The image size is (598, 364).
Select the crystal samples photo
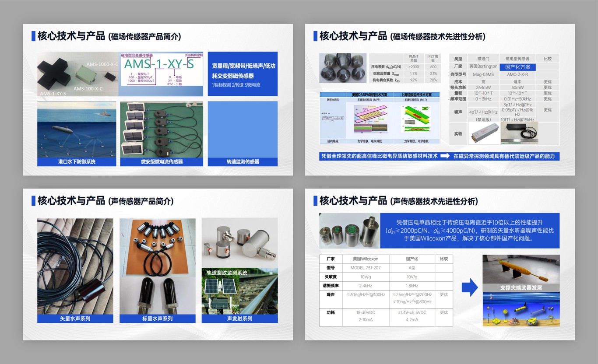coord(342,68)
